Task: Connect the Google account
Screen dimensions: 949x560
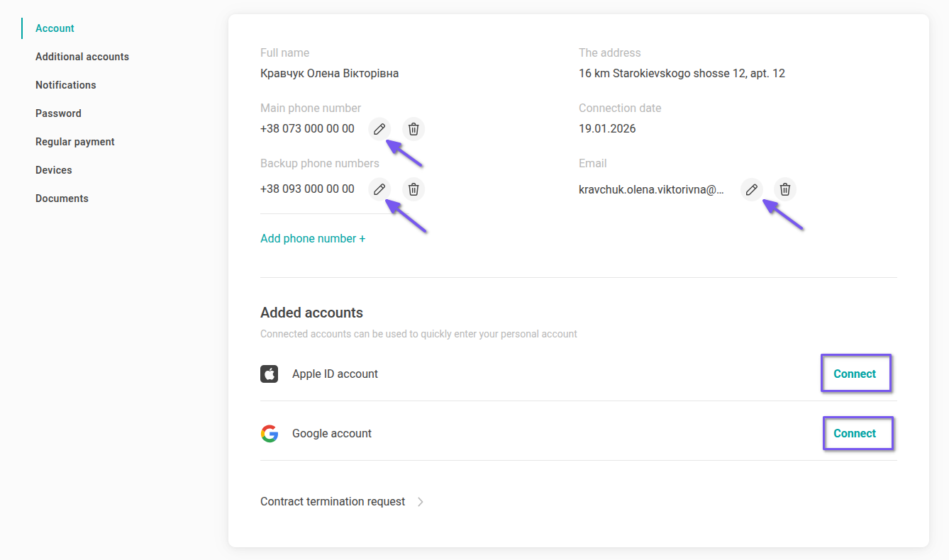Action: pos(855,433)
